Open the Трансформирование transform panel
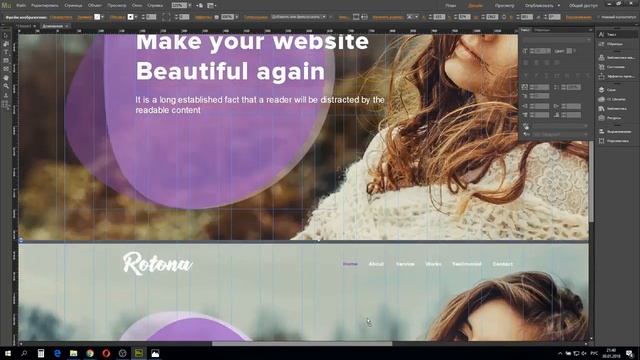Viewport: 640px width, 360px height. 616,141
